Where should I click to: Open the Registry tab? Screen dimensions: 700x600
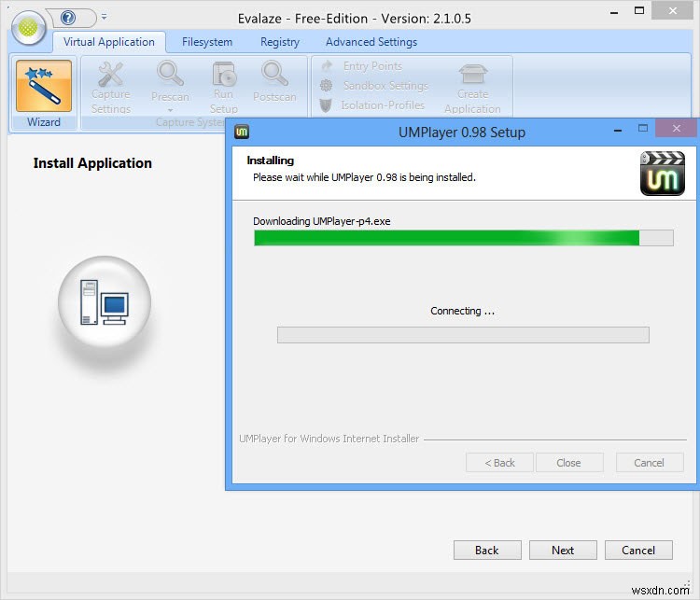point(280,42)
